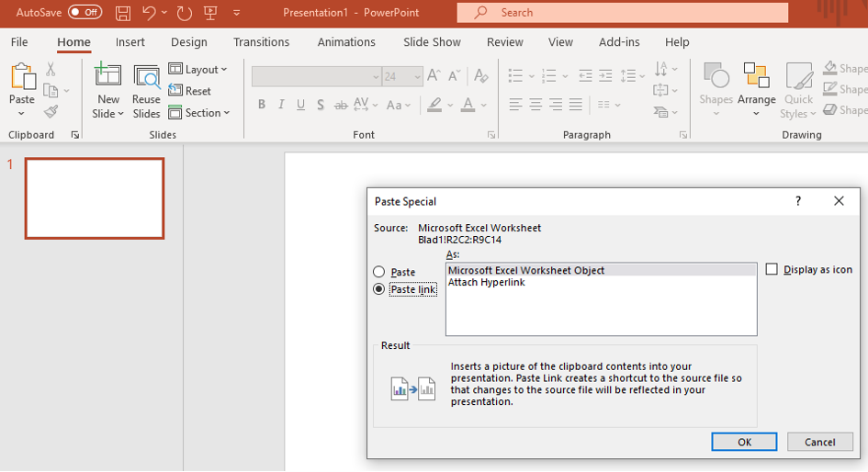This screenshot has width=868, height=472.
Task: Select the Paste radio option
Action: pyautogui.click(x=378, y=272)
